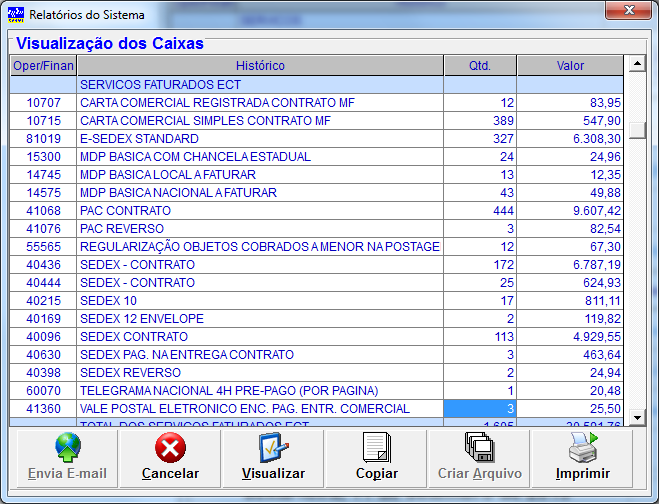Viewport: 659px width, 504px height.
Task: Click the Visualizar button label
Action: [274, 473]
